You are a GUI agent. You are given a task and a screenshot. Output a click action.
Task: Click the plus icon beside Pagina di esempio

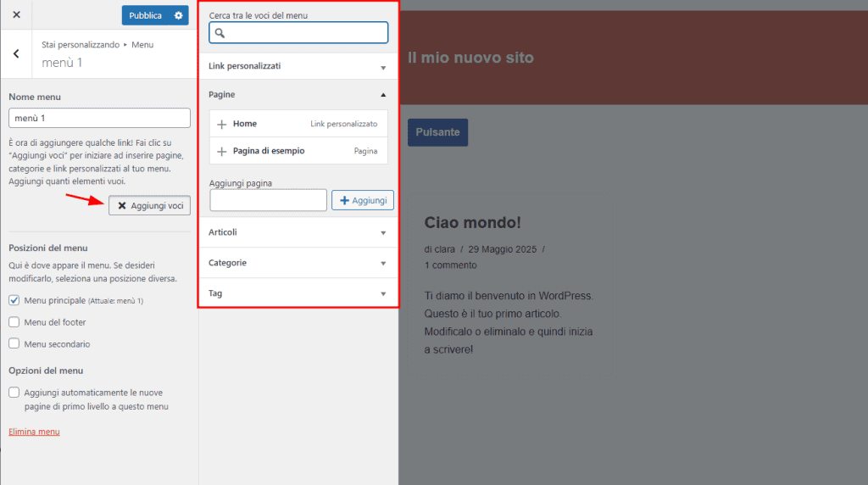[221, 151]
